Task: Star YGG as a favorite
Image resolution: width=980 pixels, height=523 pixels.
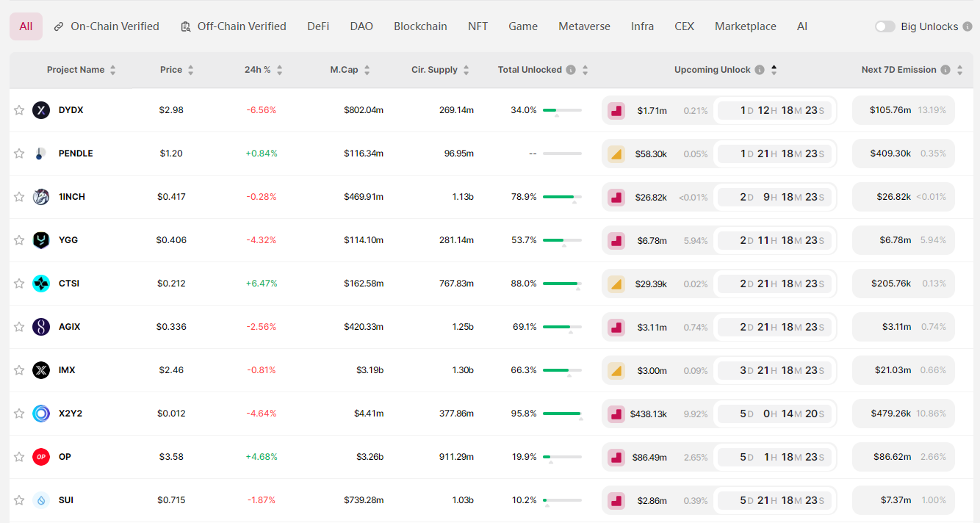Action: (x=19, y=240)
